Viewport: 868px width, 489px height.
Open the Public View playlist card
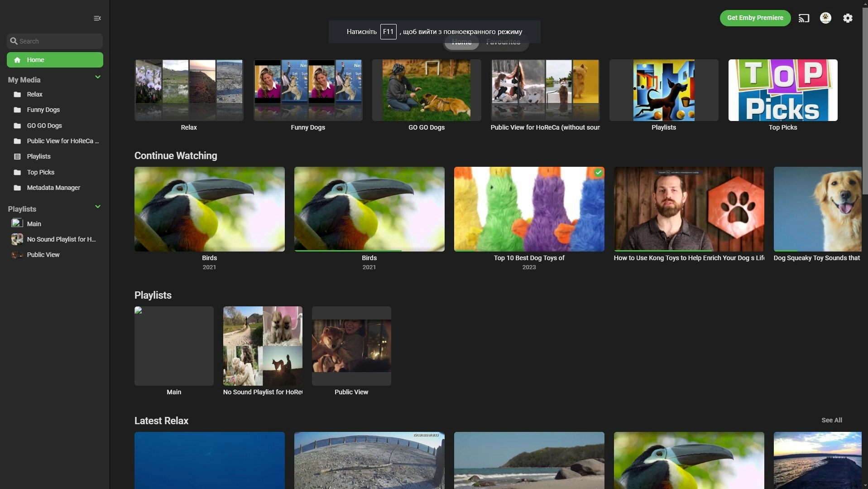(351, 346)
